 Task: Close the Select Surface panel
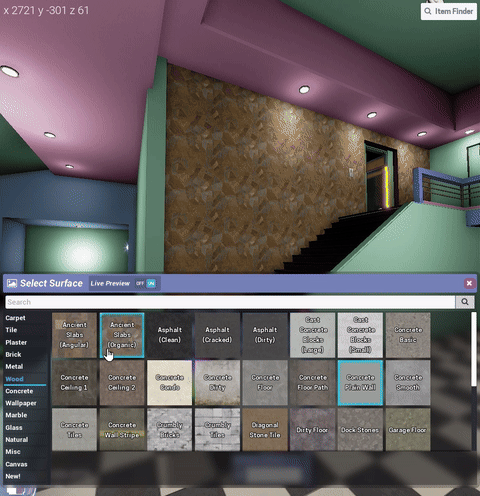point(469,283)
